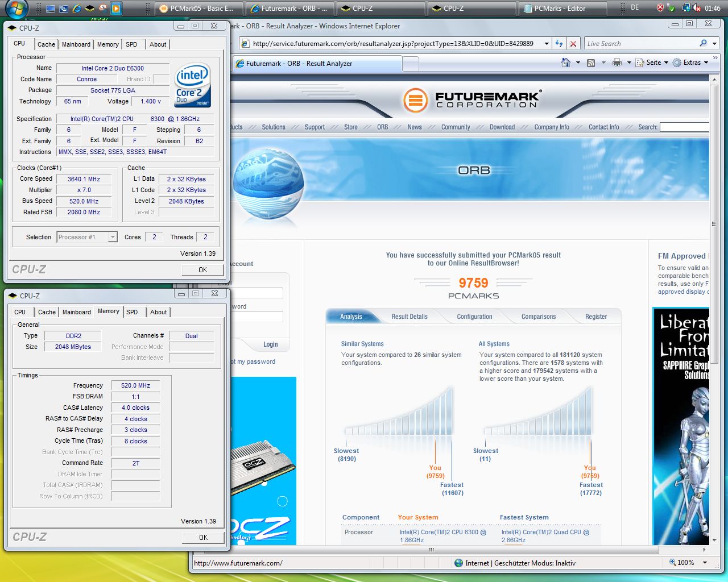Click OK in the bottom CPU-Z window

203,537
